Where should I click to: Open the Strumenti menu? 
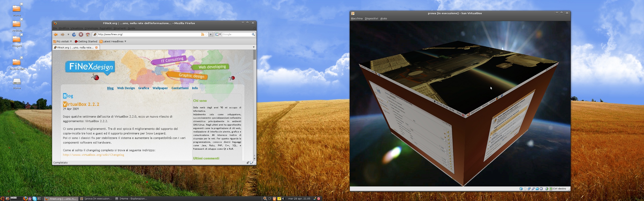point(119,28)
